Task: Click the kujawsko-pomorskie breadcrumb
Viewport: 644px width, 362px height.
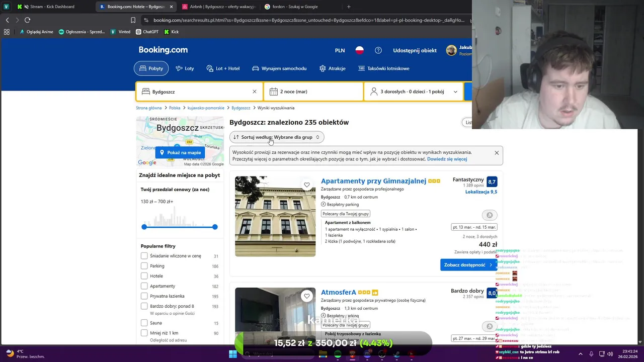Action: pyautogui.click(x=206, y=108)
